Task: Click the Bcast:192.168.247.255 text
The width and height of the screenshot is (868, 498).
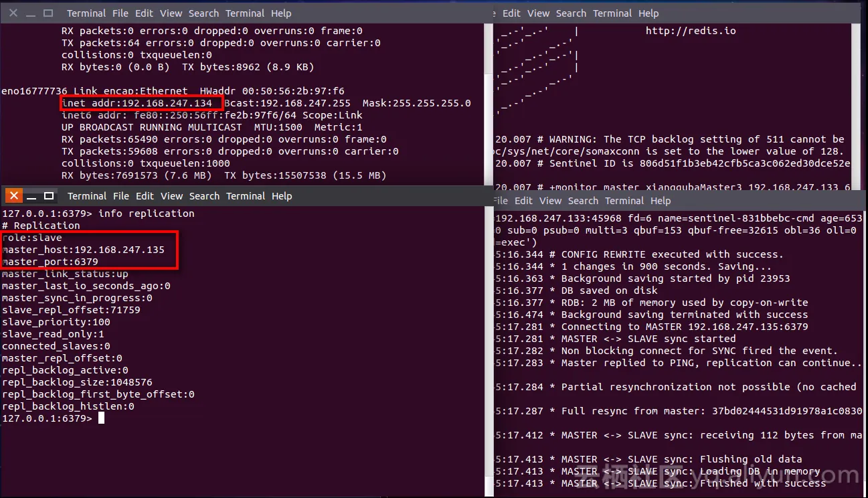Action: [287, 103]
